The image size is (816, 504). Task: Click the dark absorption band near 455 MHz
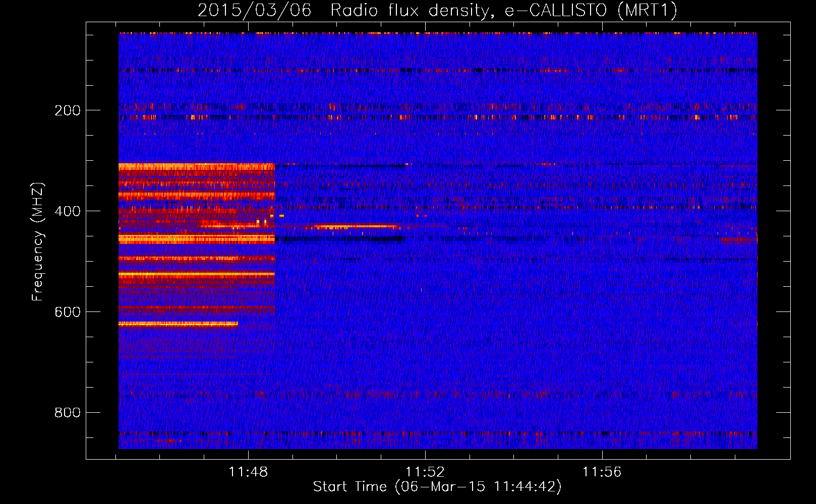pos(340,239)
